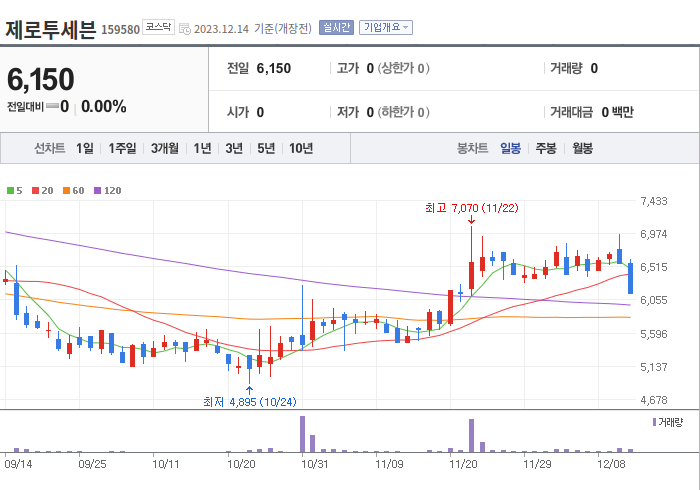Select the 1년 line chart period
Image resolution: width=700 pixels, height=490 pixels.
(x=202, y=148)
